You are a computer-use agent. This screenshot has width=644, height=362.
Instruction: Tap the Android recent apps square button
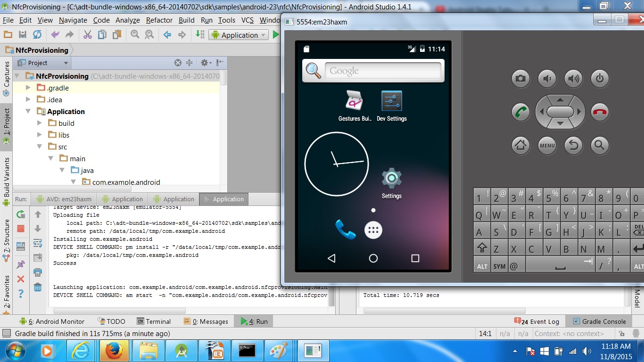(x=415, y=258)
